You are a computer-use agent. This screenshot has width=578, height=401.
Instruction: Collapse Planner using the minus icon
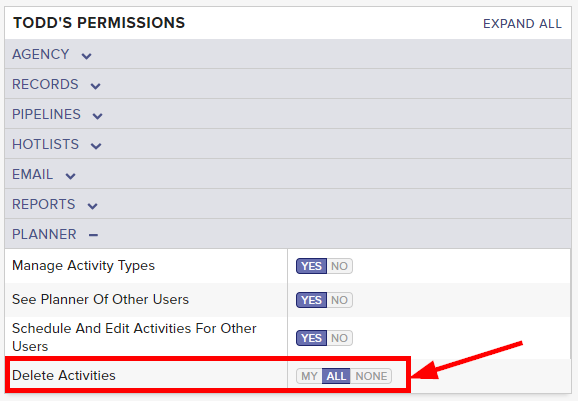(x=93, y=235)
